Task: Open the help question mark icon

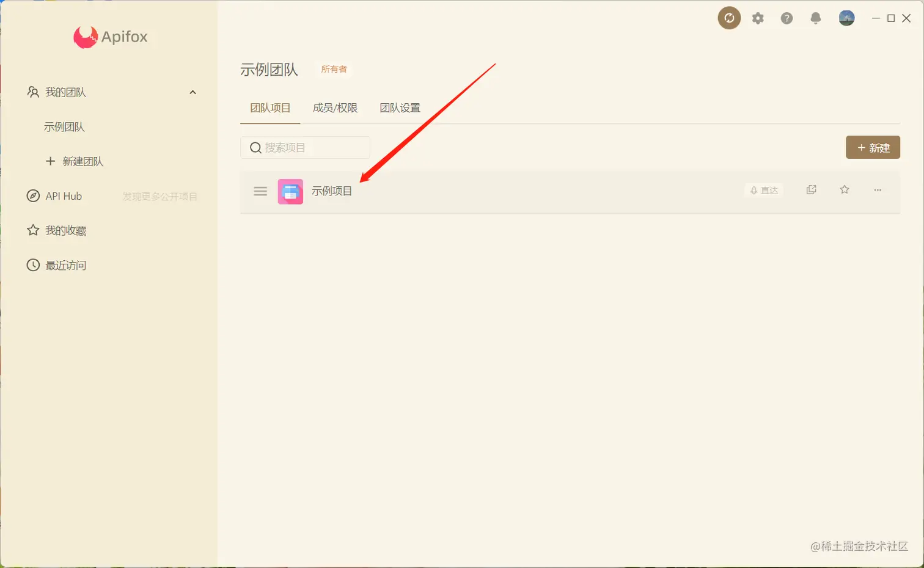Action: tap(787, 18)
